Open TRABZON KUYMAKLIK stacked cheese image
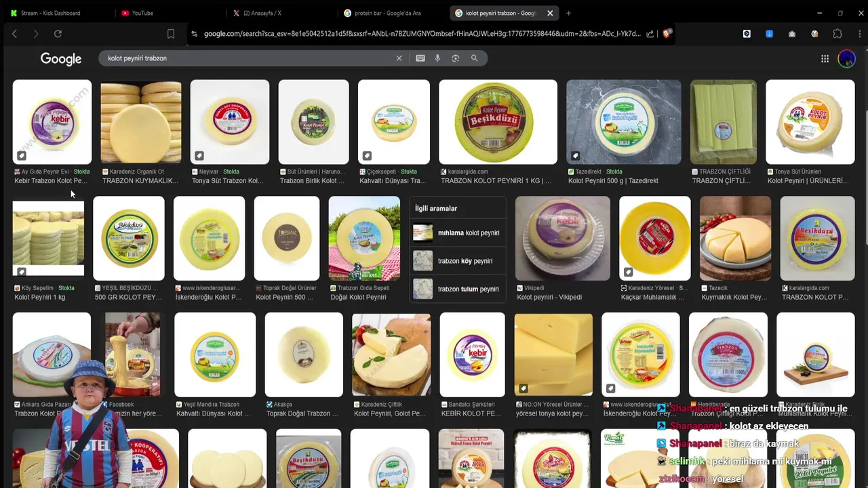 point(141,122)
